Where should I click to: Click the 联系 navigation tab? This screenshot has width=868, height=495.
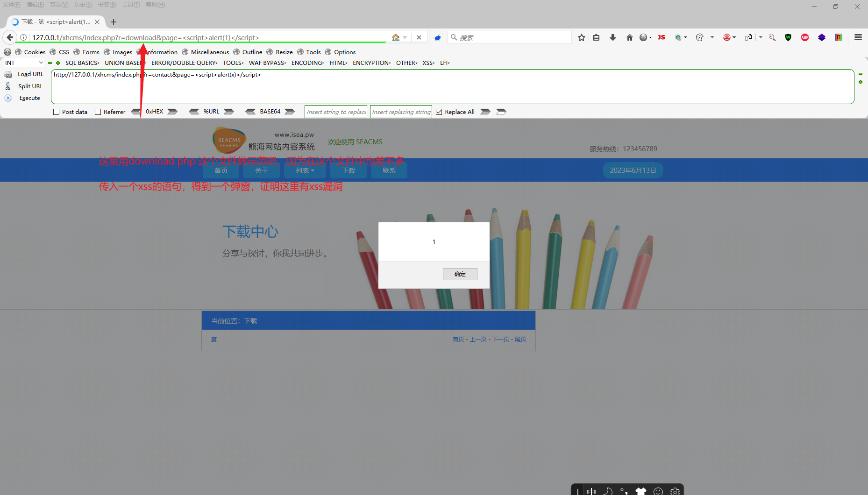(x=389, y=170)
